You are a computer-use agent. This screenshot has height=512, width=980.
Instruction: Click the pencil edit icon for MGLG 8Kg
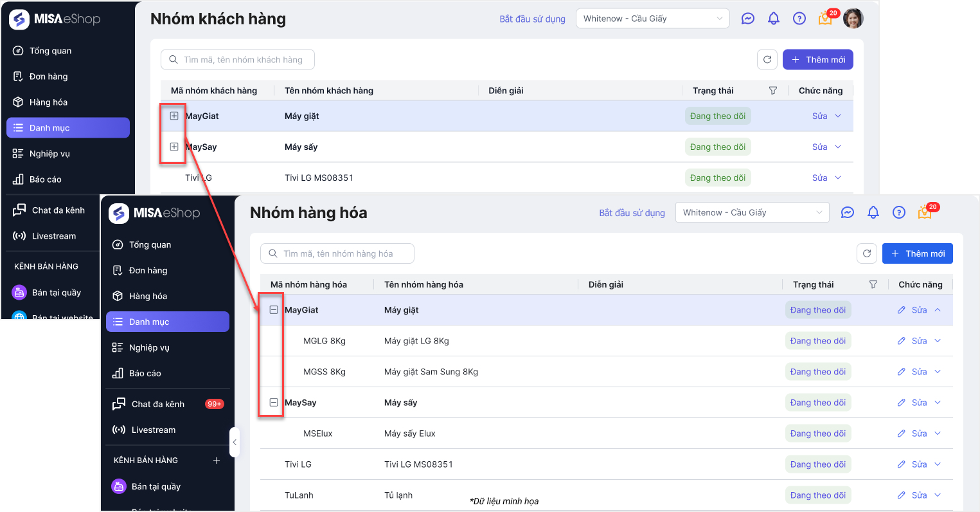(x=902, y=341)
